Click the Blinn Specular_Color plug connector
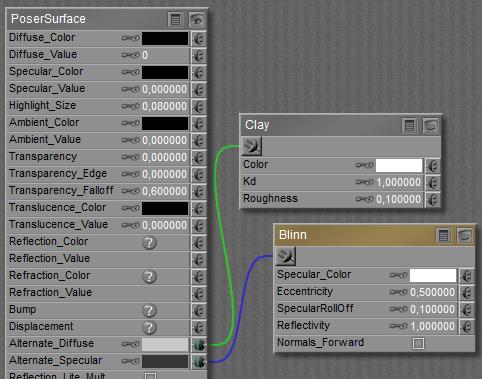The image size is (482, 379). (467, 276)
